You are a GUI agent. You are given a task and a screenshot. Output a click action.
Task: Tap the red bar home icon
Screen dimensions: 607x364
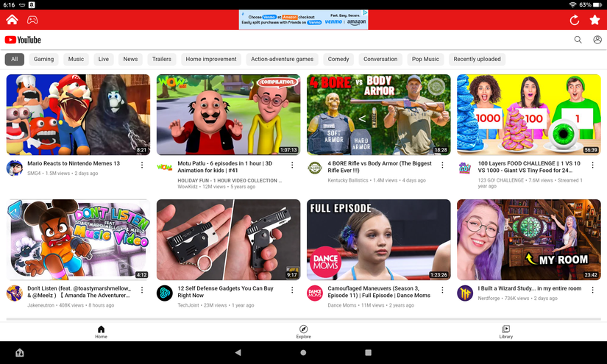tap(12, 19)
